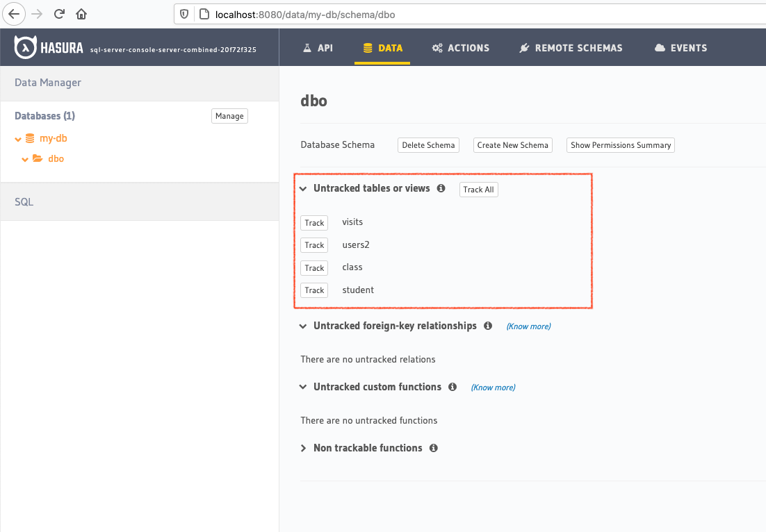Click info icon beside Untracked foreign-key relationships
The height and width of the screenshot is (532, 766).
pyautogui.click(x=488, y=326)
